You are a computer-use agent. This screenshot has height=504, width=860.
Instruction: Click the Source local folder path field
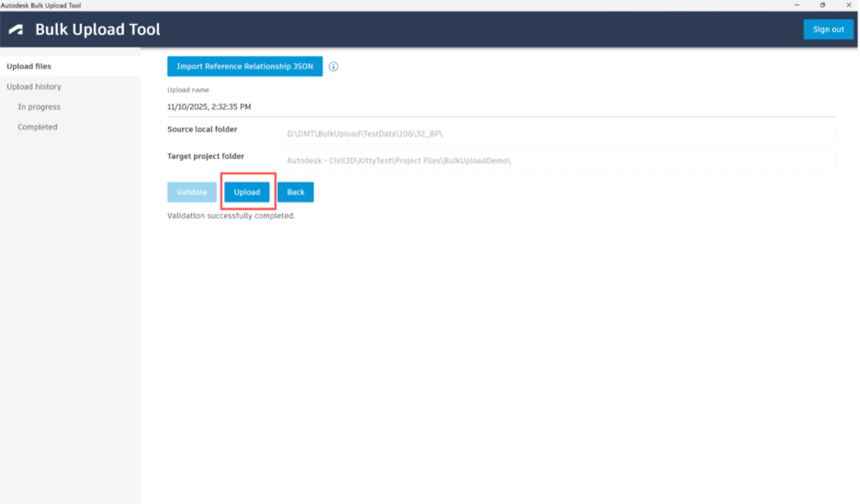[560, 133]
